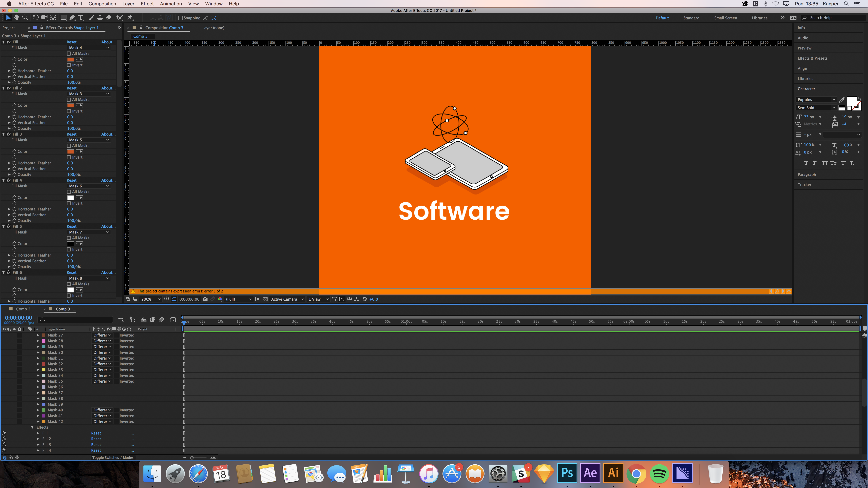
Task: Toggle Invert checkbox under Fill 2
Action: (x=69, y=111)
